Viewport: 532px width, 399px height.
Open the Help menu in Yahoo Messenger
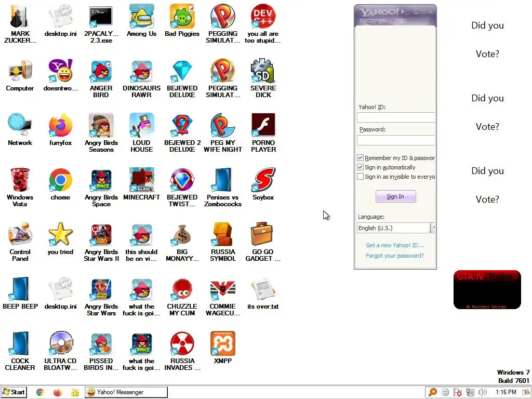coord(401,20)
